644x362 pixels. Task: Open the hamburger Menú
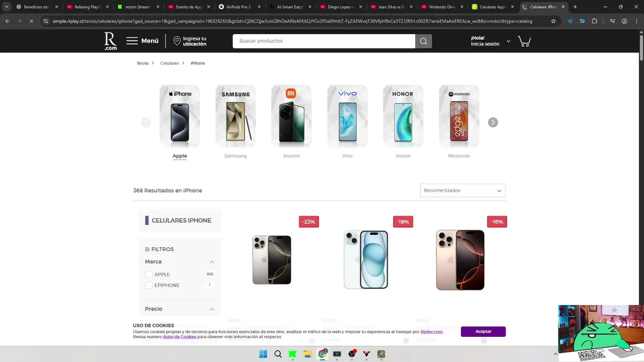point(142,41)
